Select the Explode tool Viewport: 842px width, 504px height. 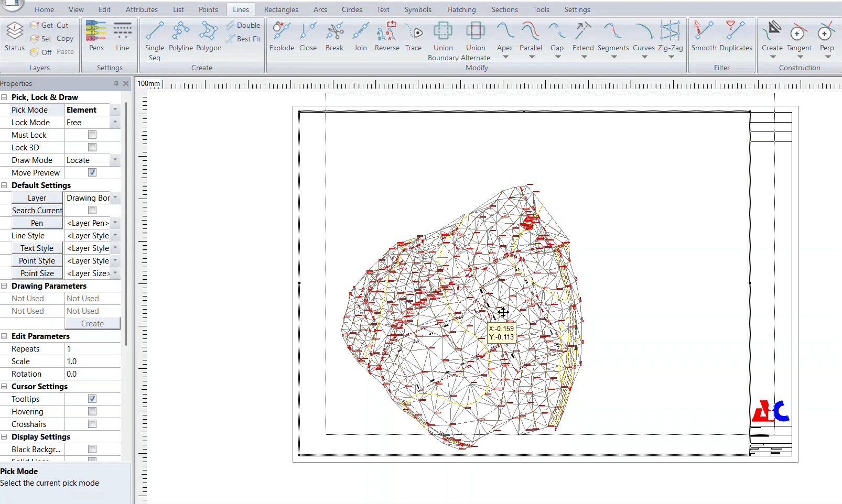tap(282, 37)
